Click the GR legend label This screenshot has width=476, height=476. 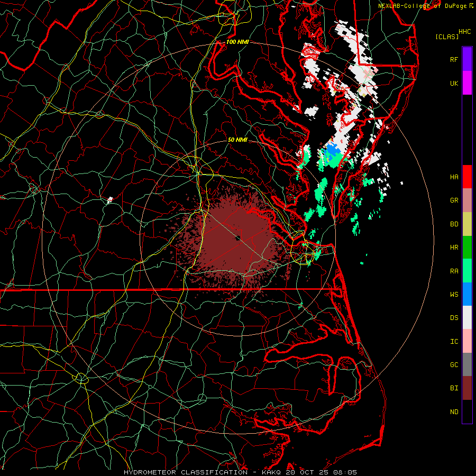(454, 200)
